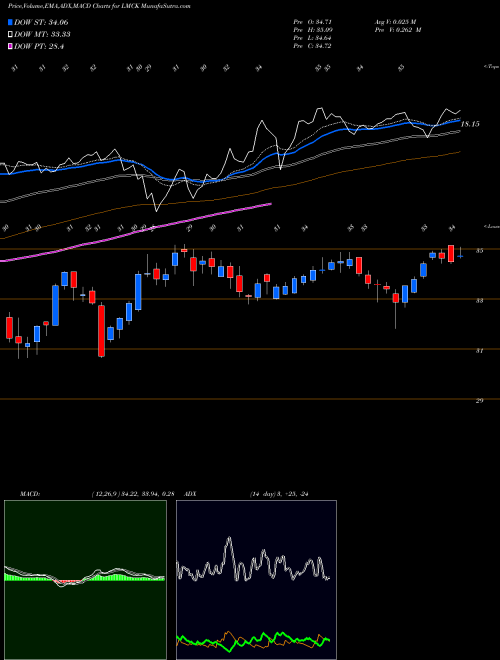Click the 'Pre H: 35.09' high value
Viewport: 500px width, 660px height.
312,30
